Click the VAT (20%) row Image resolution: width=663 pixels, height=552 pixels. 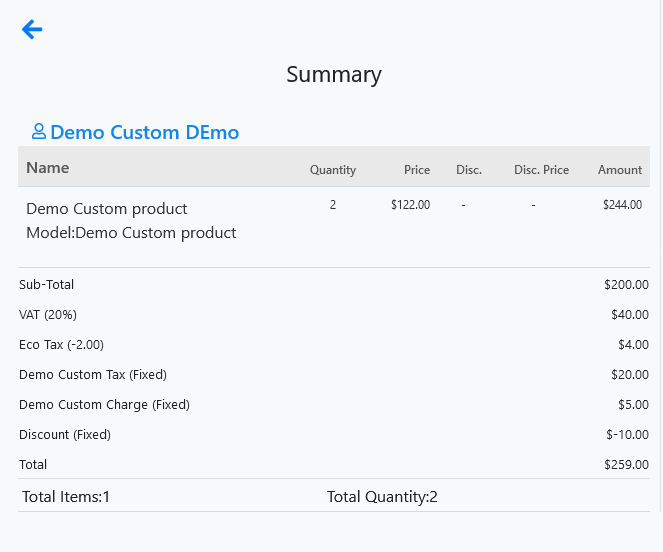coord(334,315)
